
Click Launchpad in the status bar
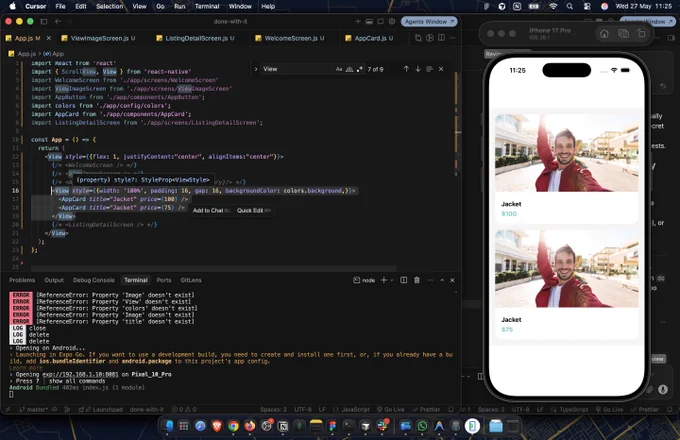103,409
